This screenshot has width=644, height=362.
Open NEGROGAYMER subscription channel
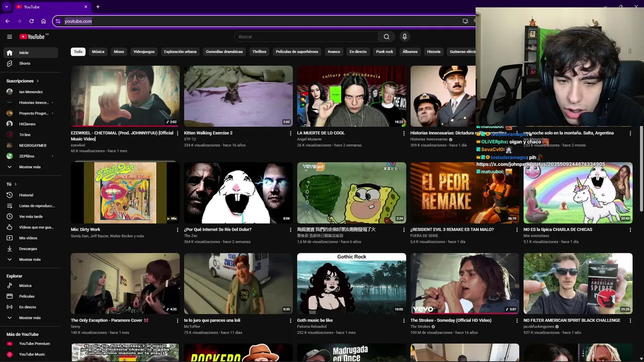tap(31, 145)
